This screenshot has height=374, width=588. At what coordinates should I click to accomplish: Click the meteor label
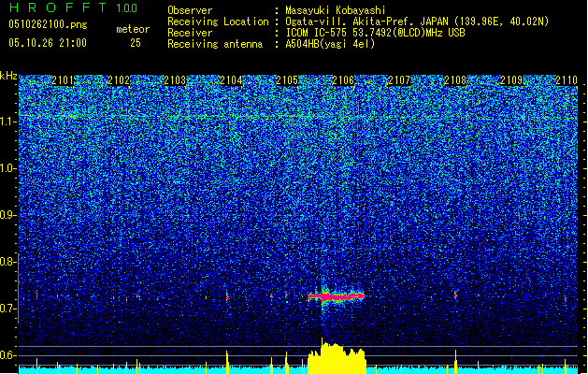pos(133,29)
